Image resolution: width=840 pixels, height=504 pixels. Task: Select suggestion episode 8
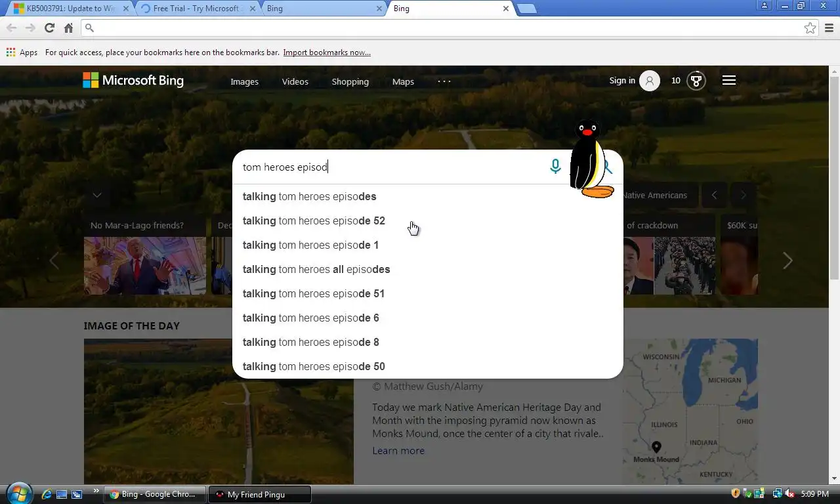(428, 342)
